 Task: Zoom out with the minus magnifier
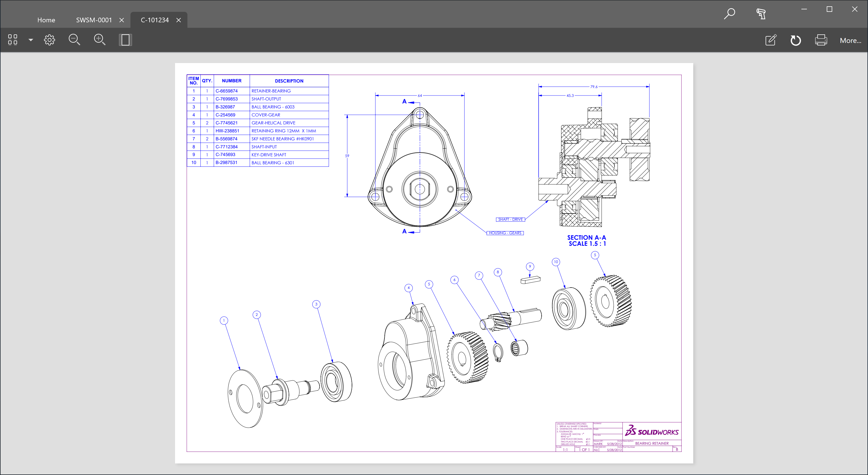[x=74, y=40]
